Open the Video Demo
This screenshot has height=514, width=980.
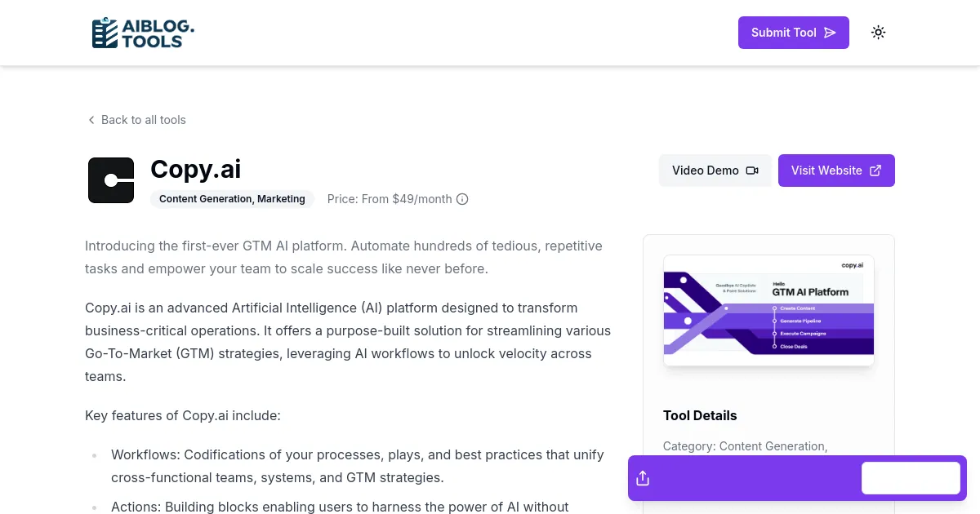click(715, 171)
